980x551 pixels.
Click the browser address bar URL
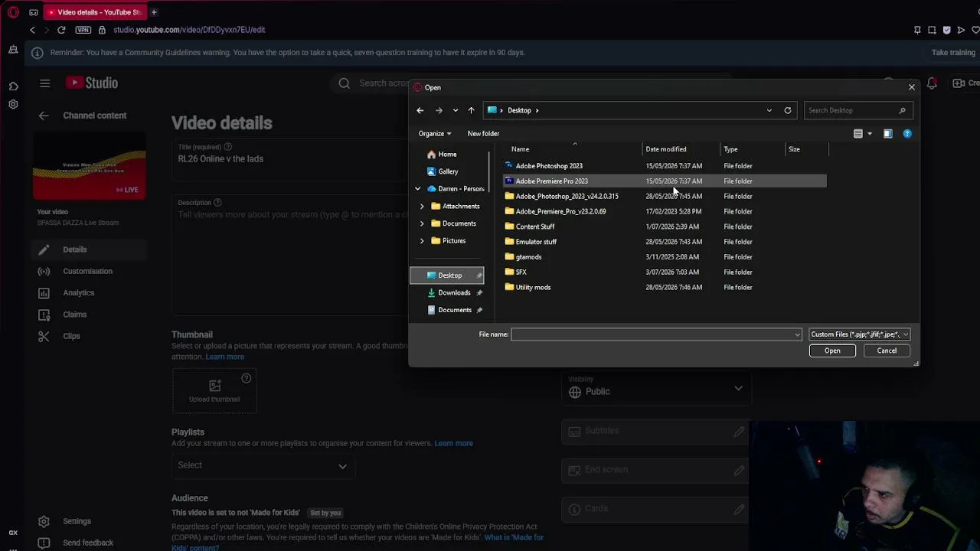click(x=189, y=30)
